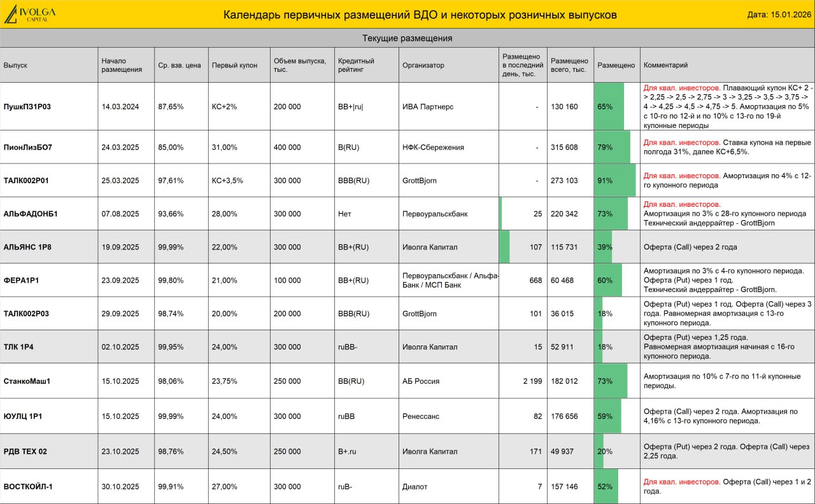Click the total placed value 130 160
815x504 pixels.
564,107
